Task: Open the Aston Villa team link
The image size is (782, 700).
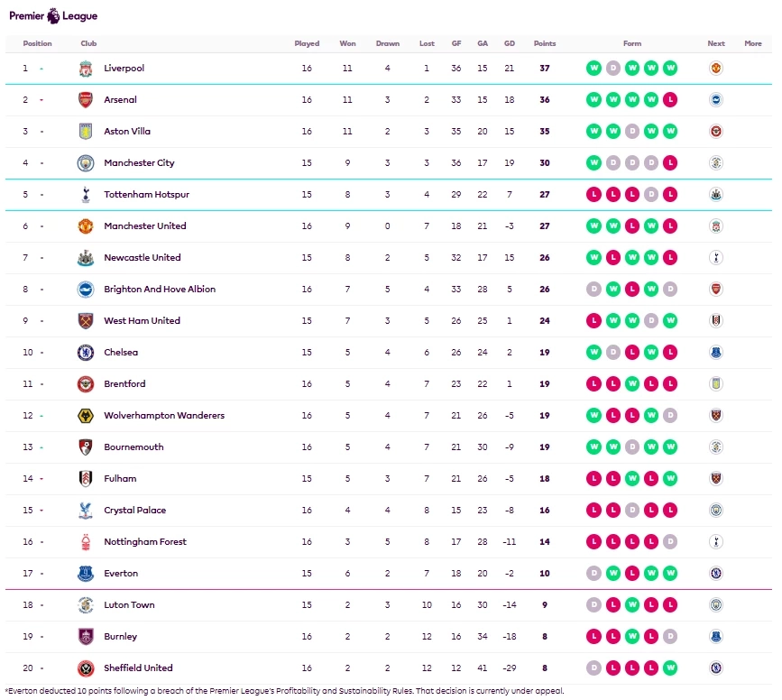Action: pos(127,132)
